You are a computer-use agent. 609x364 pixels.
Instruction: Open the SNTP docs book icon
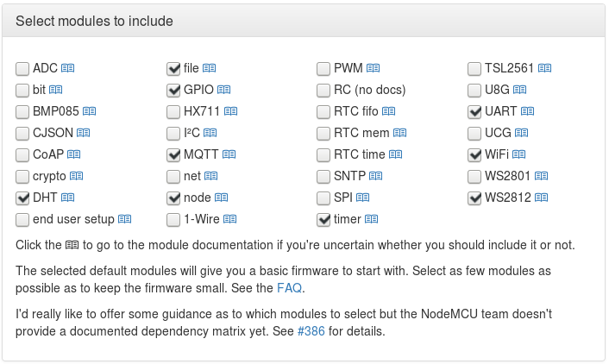[375, 176]
